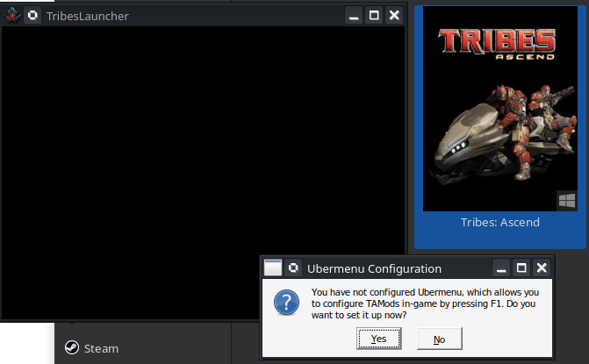589x364 pixels.
Task: Minimize the Ubermenu Configuration dialog
Action: [x=501, y=268]
